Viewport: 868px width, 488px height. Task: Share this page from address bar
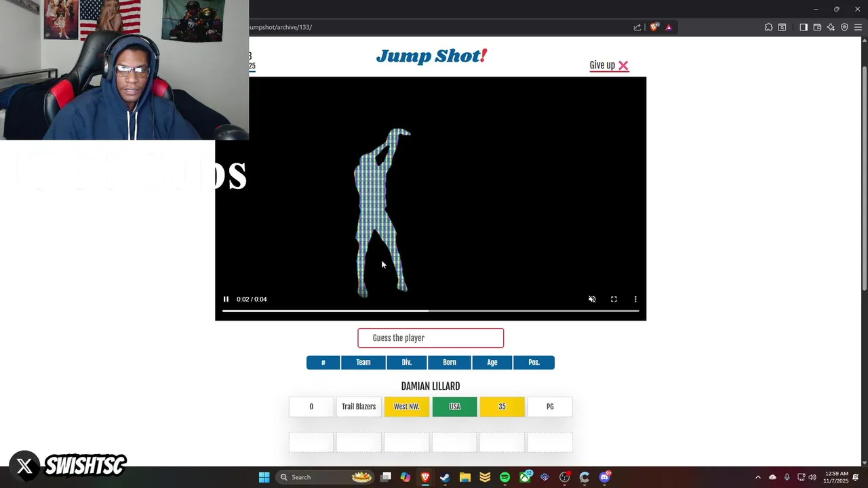pos(637,27)
